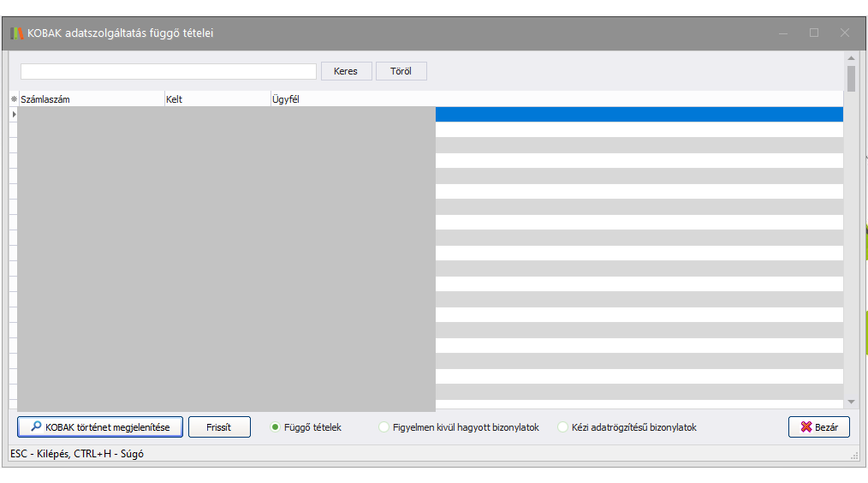Click the asterisk grid corner selector
Viewport: 868px width, 483px height.
point(14,99)
